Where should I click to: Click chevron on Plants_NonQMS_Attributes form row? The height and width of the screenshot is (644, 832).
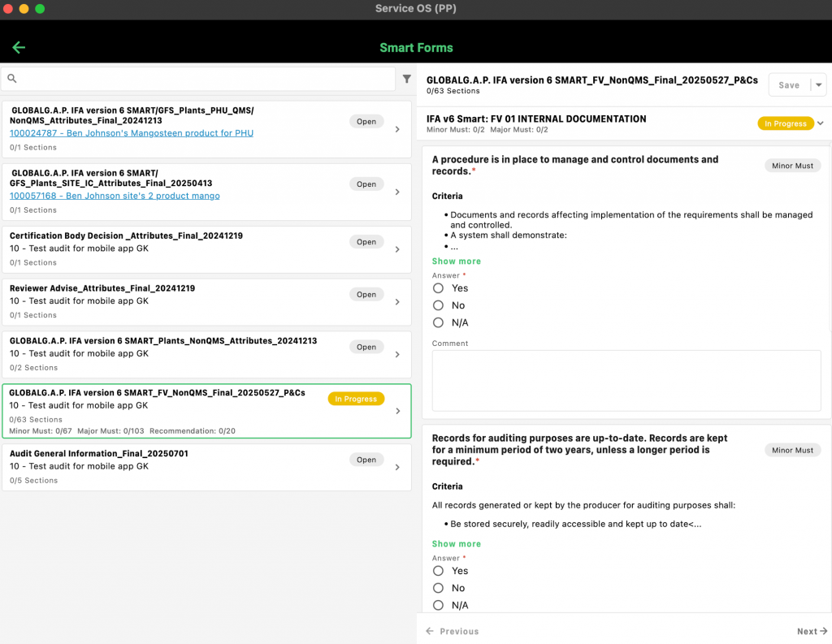coord(397,354)
